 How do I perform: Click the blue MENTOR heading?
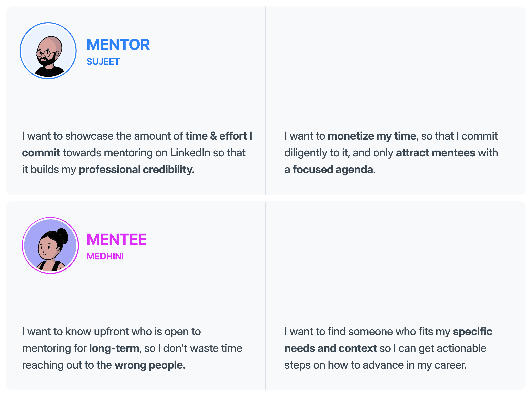[x=118, y=45]
